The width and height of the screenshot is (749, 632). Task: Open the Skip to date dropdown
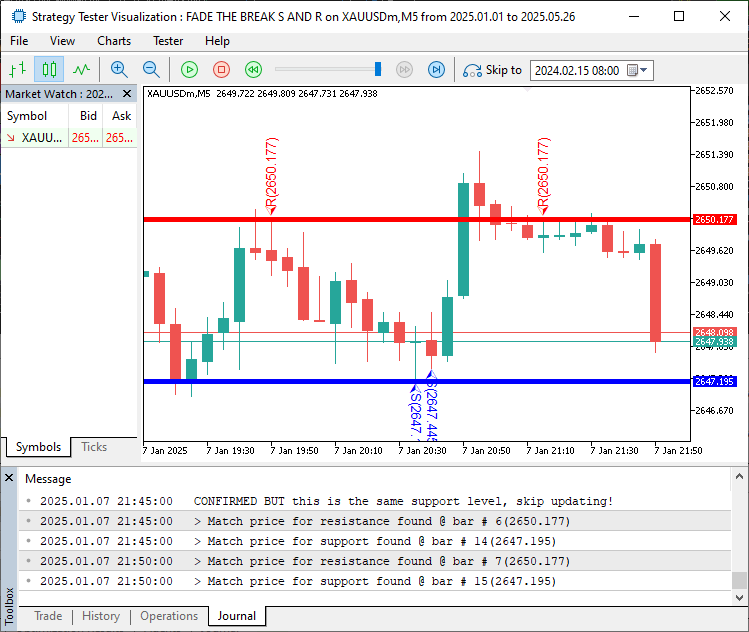coord(643,71)
